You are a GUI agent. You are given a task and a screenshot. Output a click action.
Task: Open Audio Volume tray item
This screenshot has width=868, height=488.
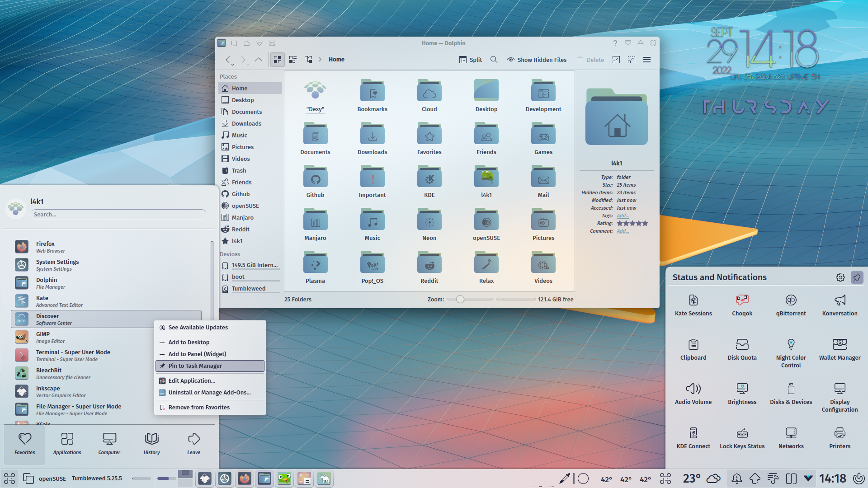(x=693, y=394)
